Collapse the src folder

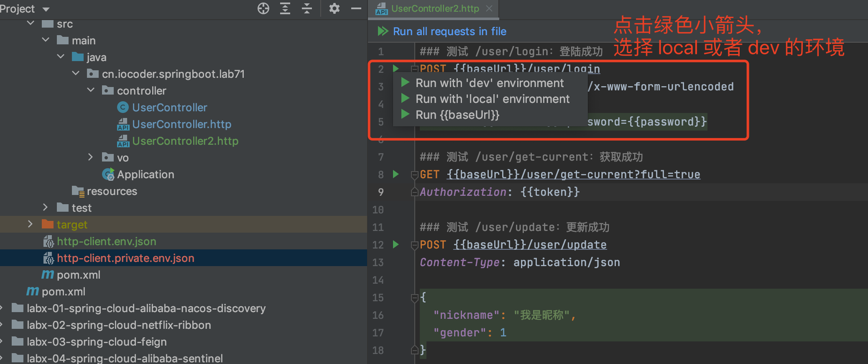click(31, 23)
